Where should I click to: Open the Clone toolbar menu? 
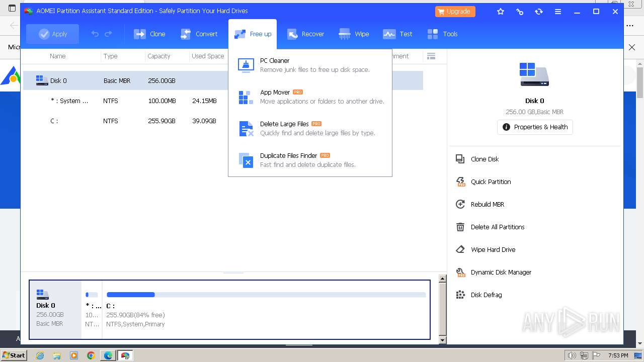[149, 34]
